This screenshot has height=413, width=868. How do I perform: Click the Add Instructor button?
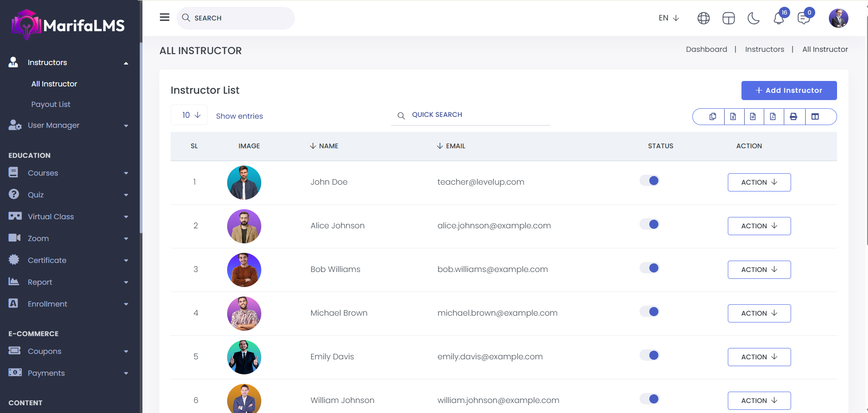pyautogui.click(x=789, y=91)
